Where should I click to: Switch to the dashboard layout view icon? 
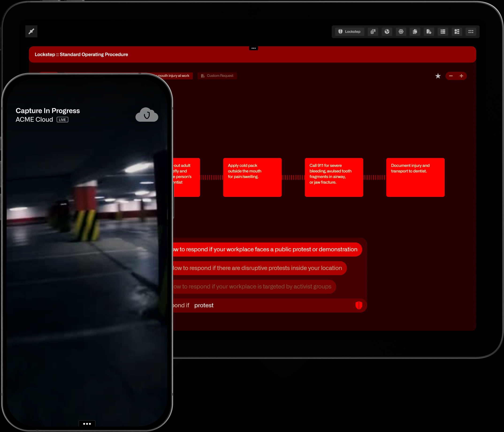[x=457, y=32]
